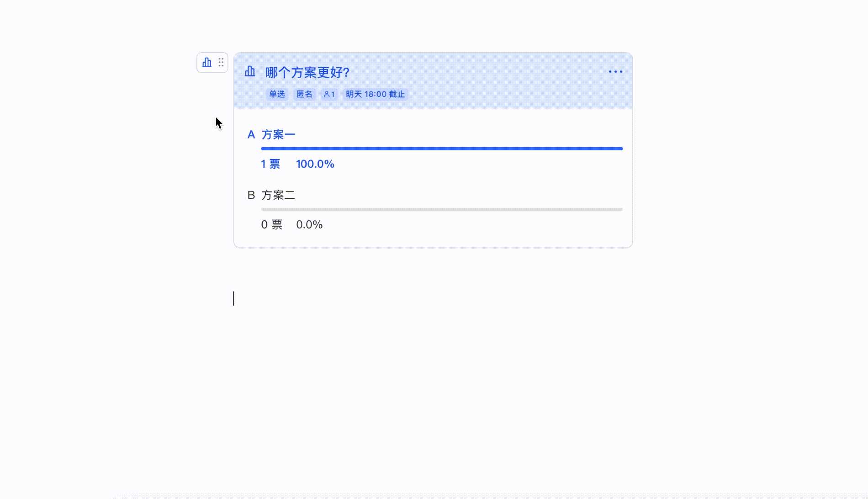Click the 0 票 vote count

pyautogui.click(x=272, y=225)
